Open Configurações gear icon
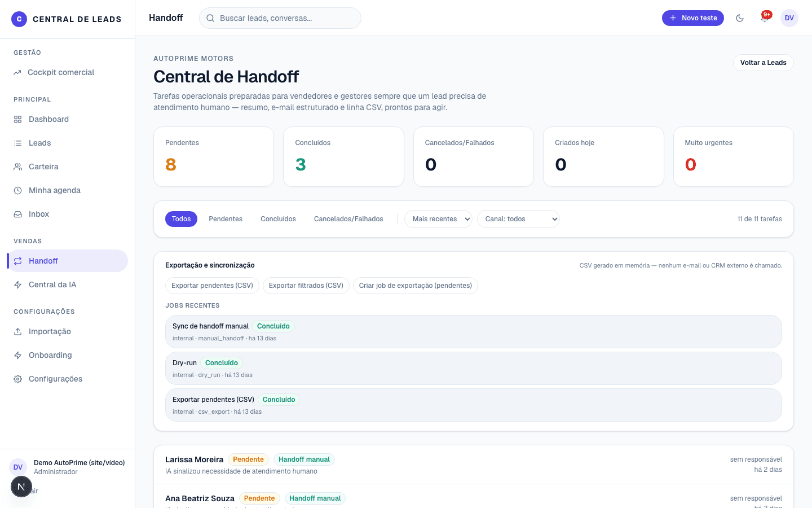 click(18, 379)
